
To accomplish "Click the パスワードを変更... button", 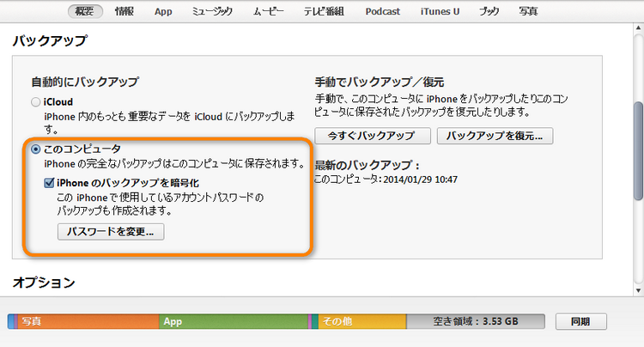I will pos(111,232).
